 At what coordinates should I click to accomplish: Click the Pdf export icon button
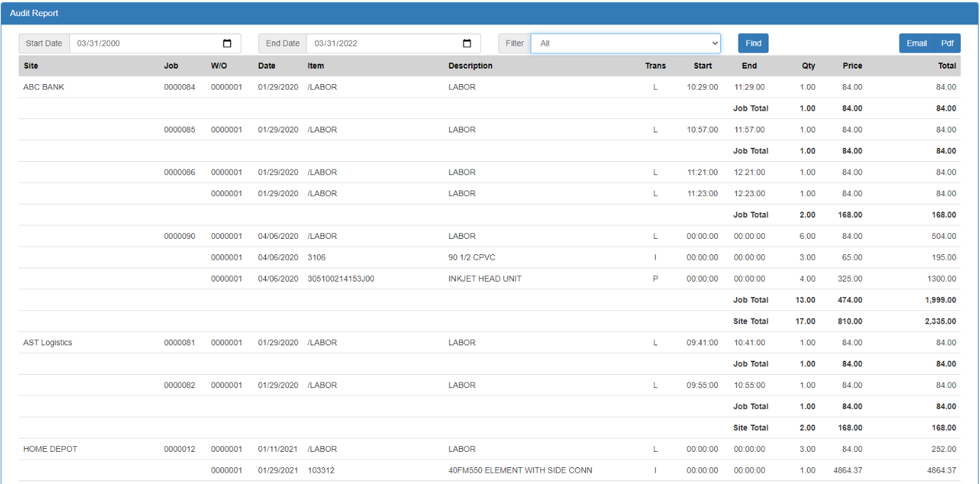pyautogui.click(x=947, y=43)
